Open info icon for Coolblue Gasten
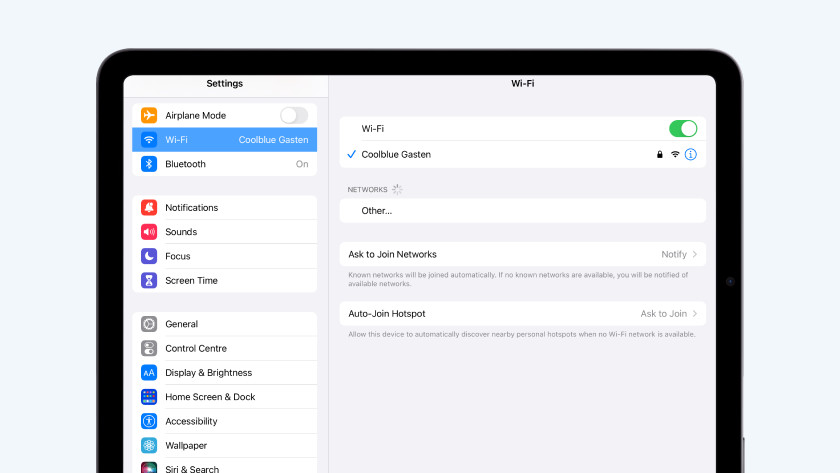The image size is (840, 473). click(x=690, y=155)
